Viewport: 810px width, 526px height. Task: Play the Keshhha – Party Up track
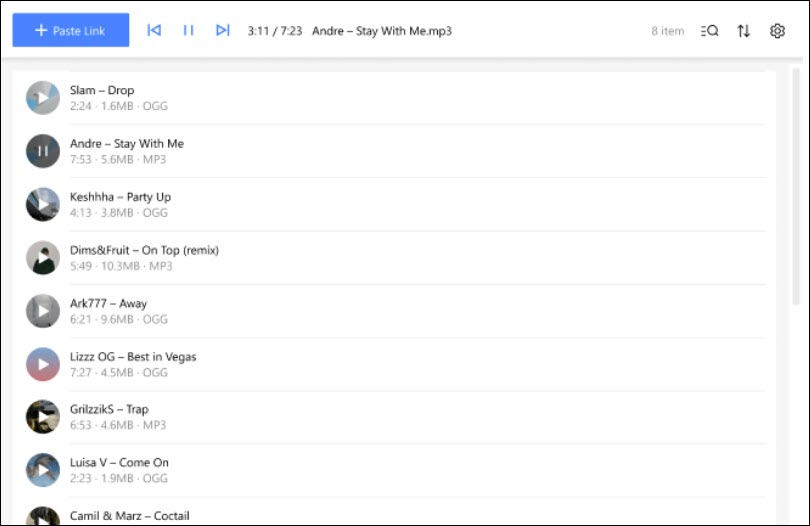[43, 204]
